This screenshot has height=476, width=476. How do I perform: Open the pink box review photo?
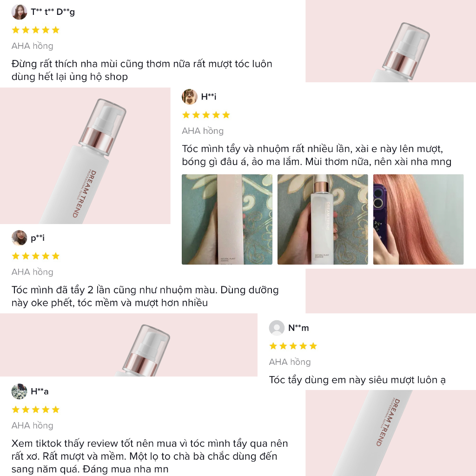tap(227, 219)
